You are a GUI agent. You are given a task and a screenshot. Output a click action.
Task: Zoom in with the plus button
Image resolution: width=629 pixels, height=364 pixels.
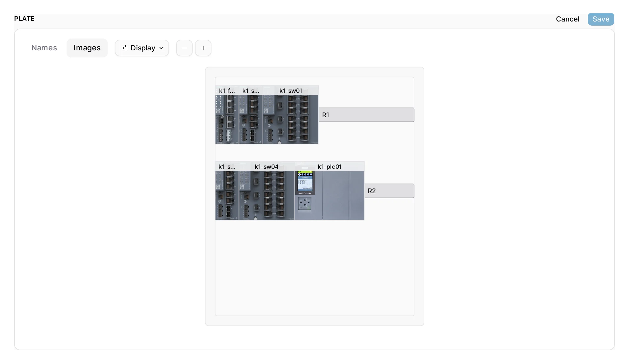[203, 48]
